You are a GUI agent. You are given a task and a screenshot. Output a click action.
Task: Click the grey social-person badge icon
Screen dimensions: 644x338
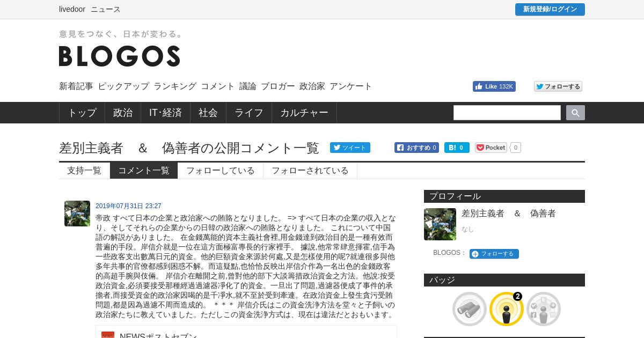[544, 309]
